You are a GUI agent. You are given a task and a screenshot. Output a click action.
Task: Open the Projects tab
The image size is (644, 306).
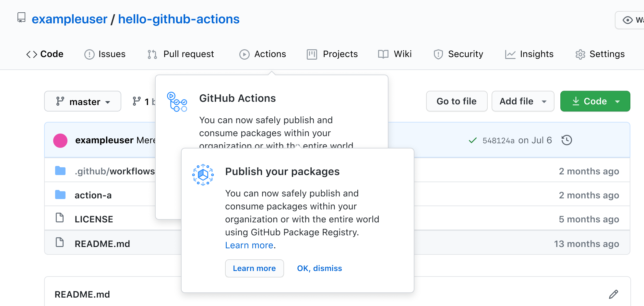(x=332, y=54)
